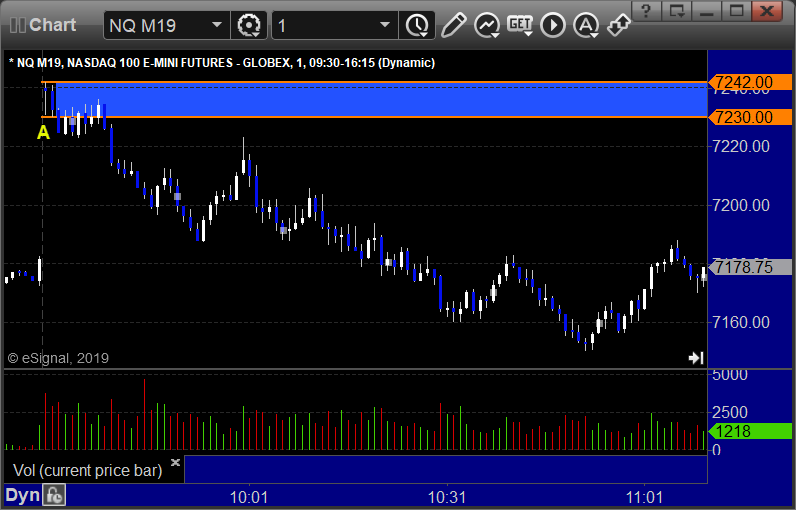
Task: Click the 7220.00 price axis label
Action: tap(741, 147)
